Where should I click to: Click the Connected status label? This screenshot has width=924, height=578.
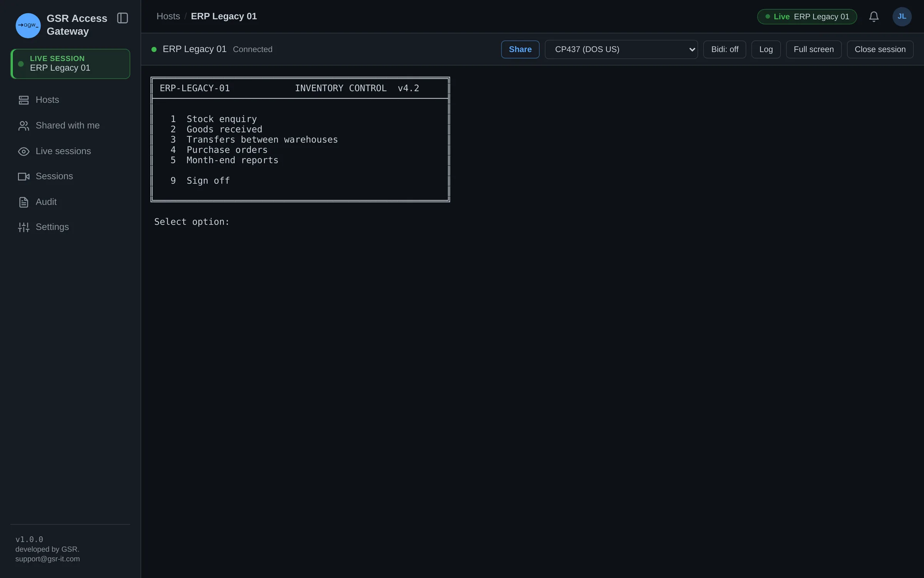(x=253, y=49)
